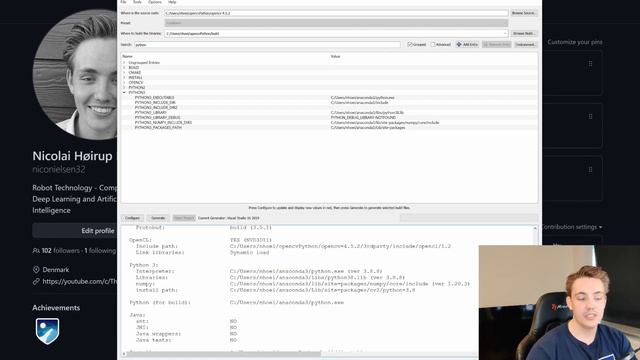Screen dimensions: 640x360
Task: Click the webcam video overlay
Action: pos(559,302)
